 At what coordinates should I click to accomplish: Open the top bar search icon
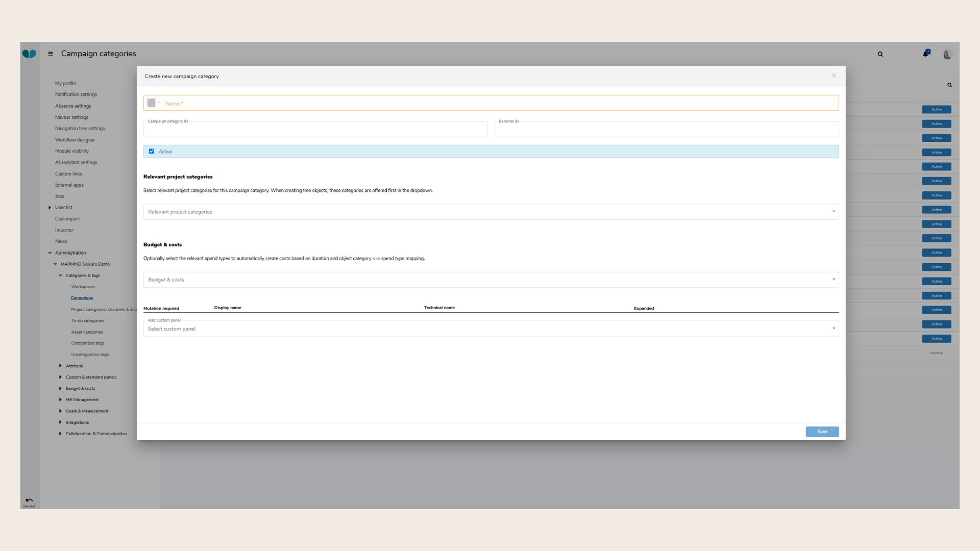tap(880, 54)
